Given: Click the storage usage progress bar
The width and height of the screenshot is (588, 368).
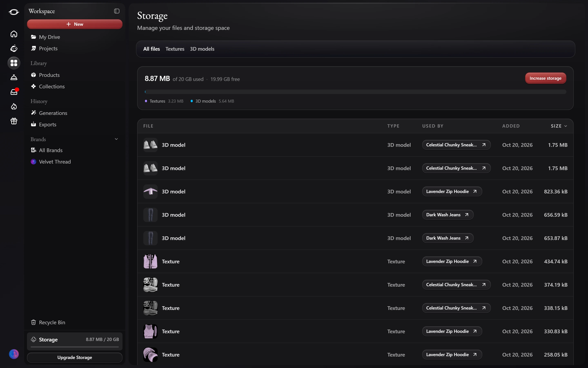Looking at the screenshot, I should pyautogui.click(x=355, y=92).
